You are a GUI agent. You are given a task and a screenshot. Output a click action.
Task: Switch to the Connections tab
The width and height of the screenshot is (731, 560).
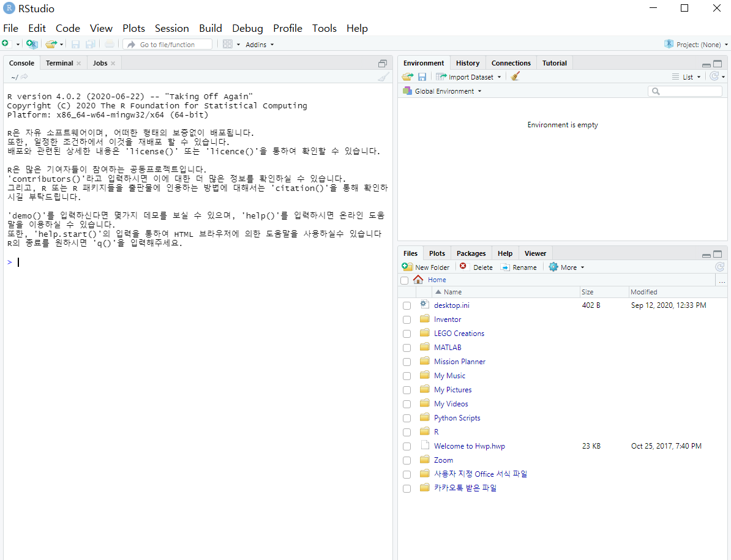(511, 63)
